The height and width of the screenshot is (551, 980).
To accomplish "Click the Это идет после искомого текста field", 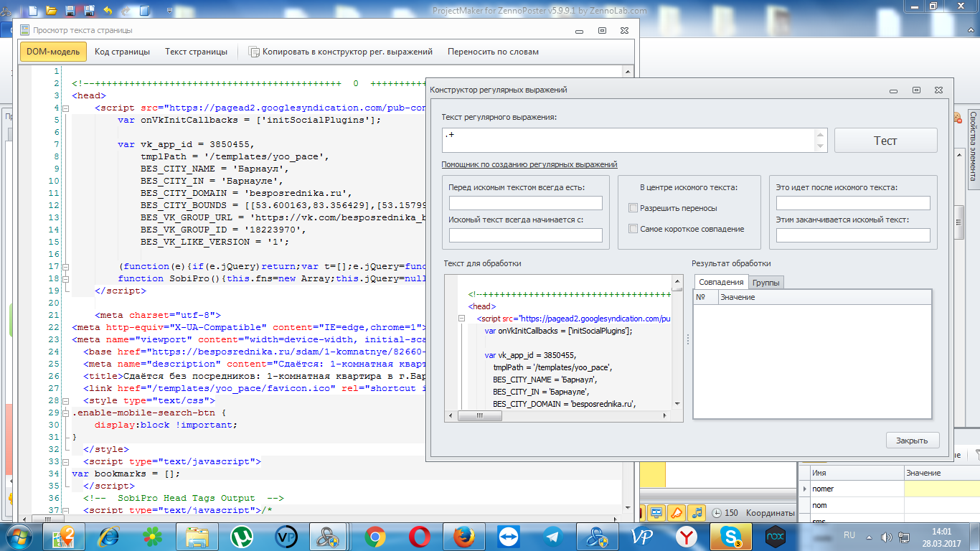I will click(853, 203).
